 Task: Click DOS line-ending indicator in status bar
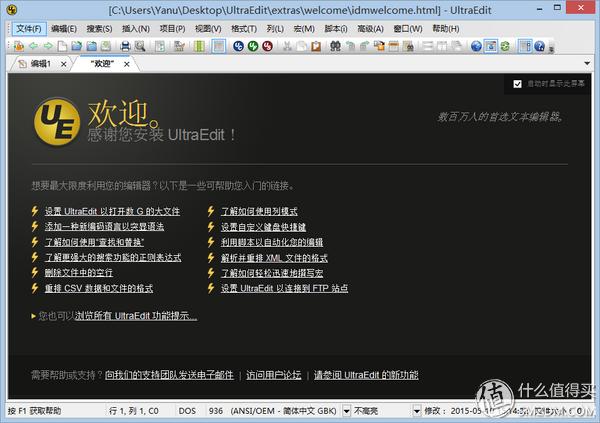(x=187, y=411)
